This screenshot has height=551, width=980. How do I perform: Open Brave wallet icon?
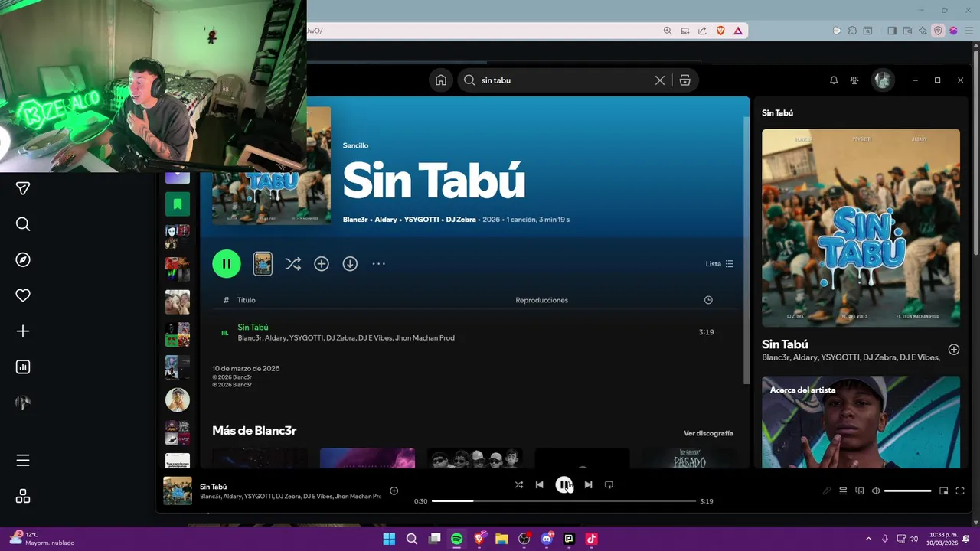(x=907, y=31)
